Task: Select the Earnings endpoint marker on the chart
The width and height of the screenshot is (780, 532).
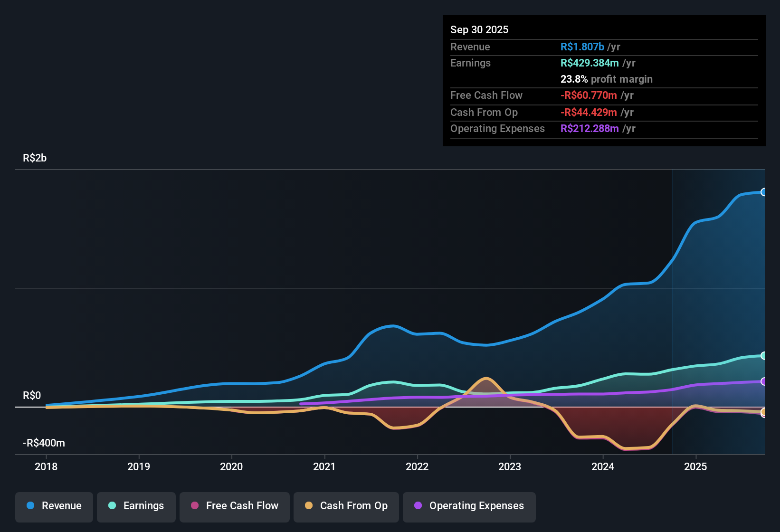Action: [x=764, y=355]
